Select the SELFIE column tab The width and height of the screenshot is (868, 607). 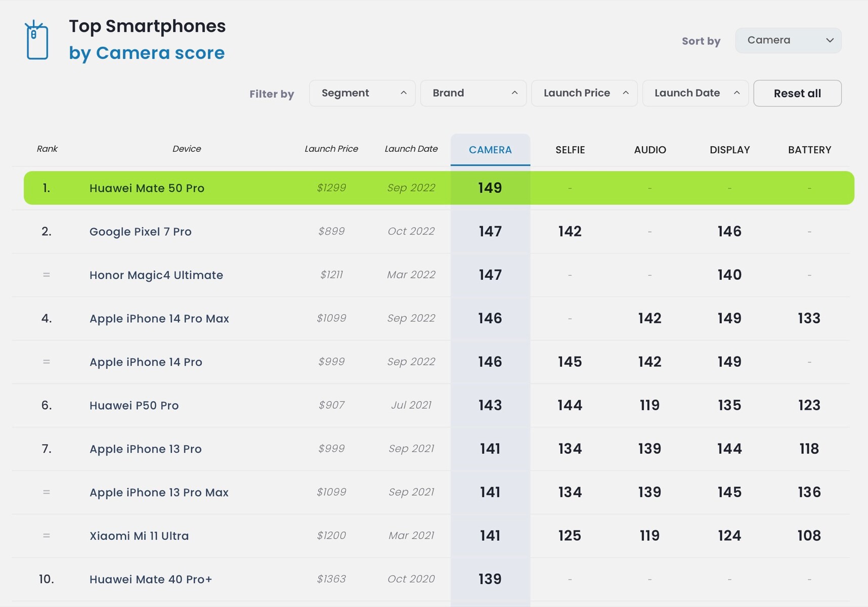pos(570,150)
